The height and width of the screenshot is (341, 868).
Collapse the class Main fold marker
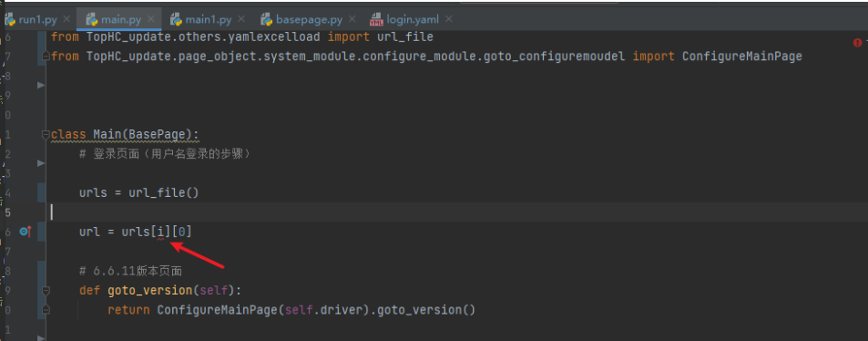[46, 135]
